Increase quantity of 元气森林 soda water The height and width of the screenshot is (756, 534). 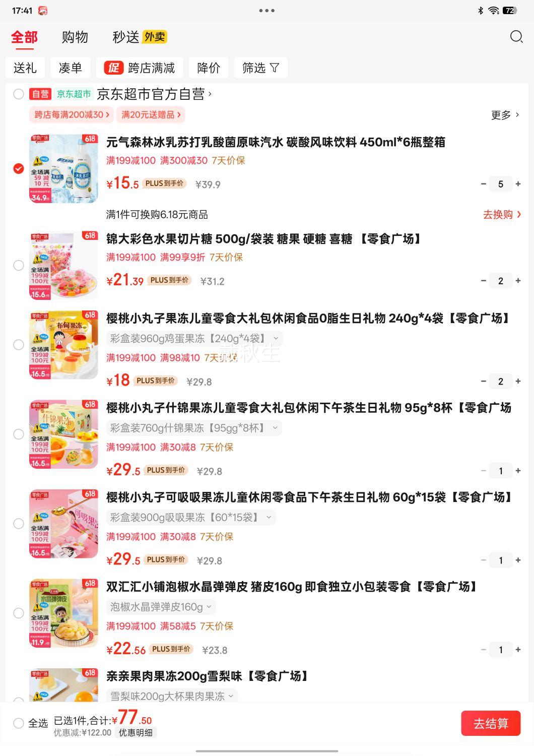pos(518,184)
